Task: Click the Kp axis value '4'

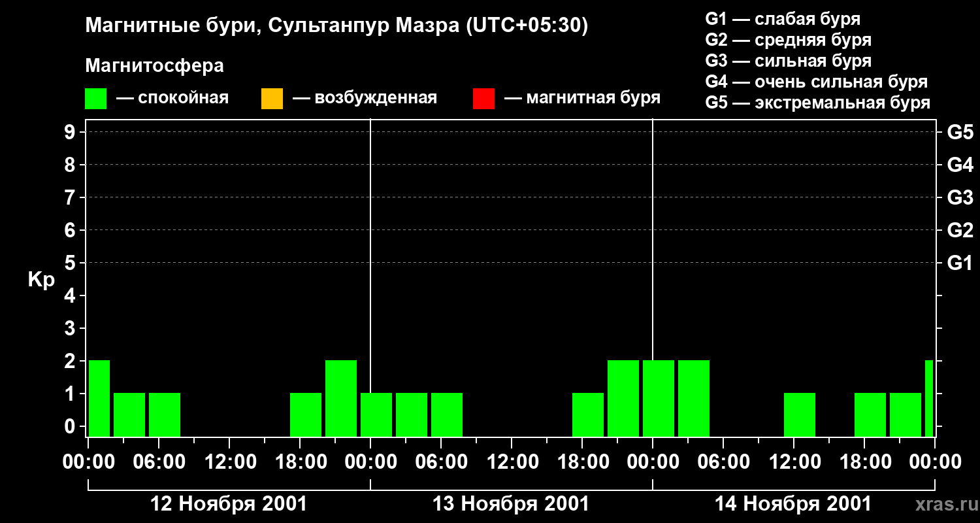Action: [x=71, y=295]
